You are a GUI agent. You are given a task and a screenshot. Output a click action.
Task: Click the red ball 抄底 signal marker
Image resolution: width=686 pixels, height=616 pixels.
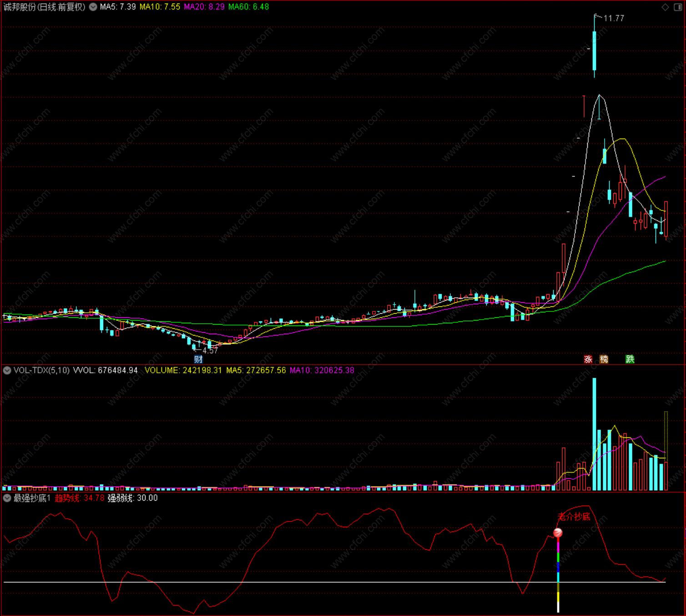pos(558,533)
